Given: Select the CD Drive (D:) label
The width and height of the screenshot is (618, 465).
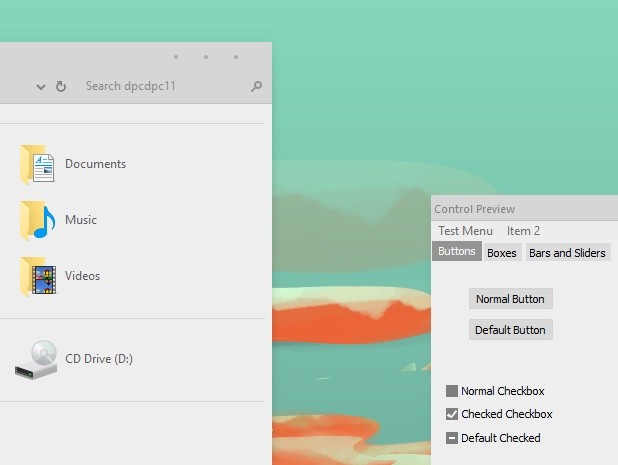Looking at the screenshot, I should 99,359.
